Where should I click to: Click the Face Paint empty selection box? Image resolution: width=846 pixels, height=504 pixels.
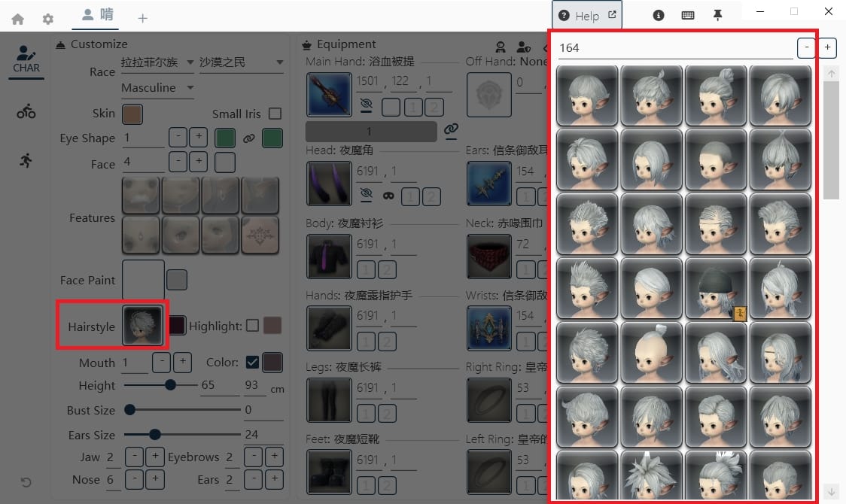click(144, 281)
